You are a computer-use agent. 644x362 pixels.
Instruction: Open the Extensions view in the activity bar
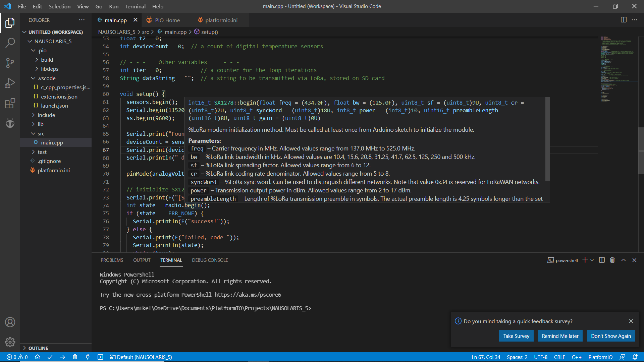point(10,103)
